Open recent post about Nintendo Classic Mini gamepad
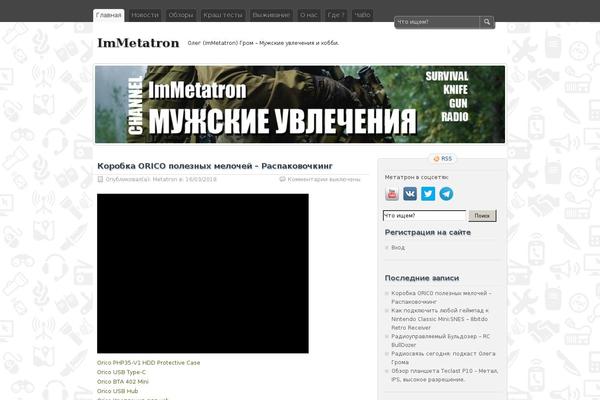The image size is (600, 400). tap(440, 319)
